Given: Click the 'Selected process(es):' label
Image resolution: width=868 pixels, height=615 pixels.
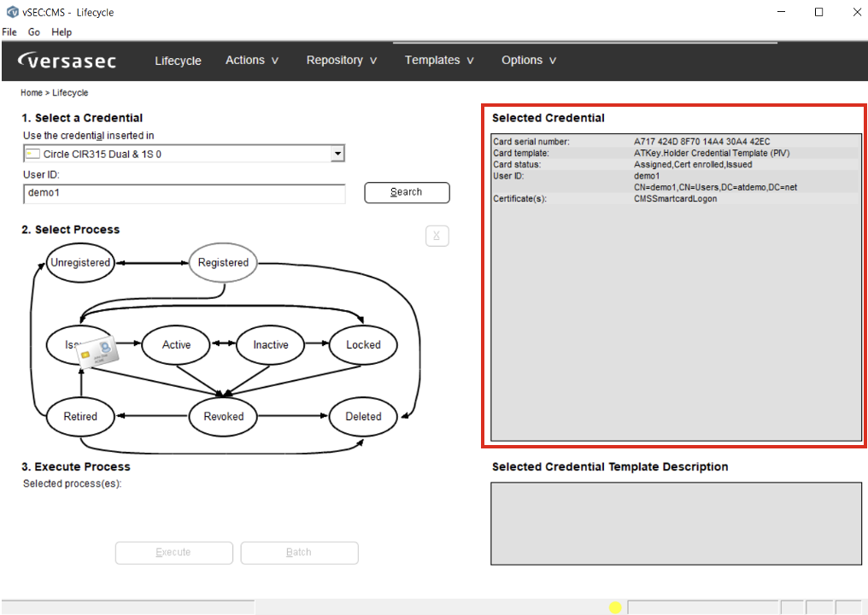Looking at the screenshot, I should pos(72,483).
